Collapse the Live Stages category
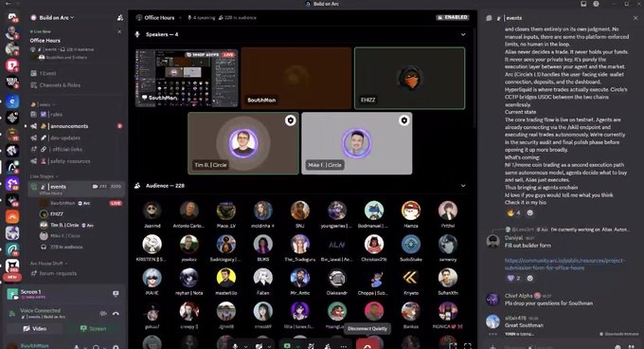The image size is (644, 349). (x=44, y=176)
